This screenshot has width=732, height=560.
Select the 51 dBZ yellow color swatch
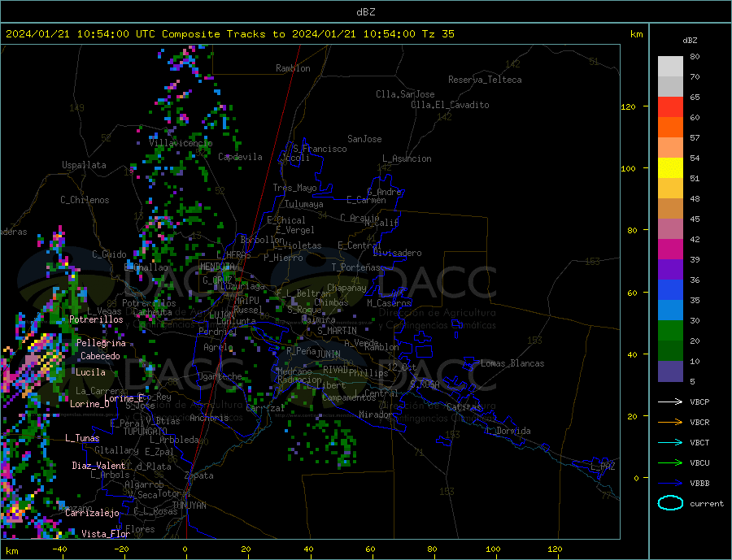[x=670, y=168]
